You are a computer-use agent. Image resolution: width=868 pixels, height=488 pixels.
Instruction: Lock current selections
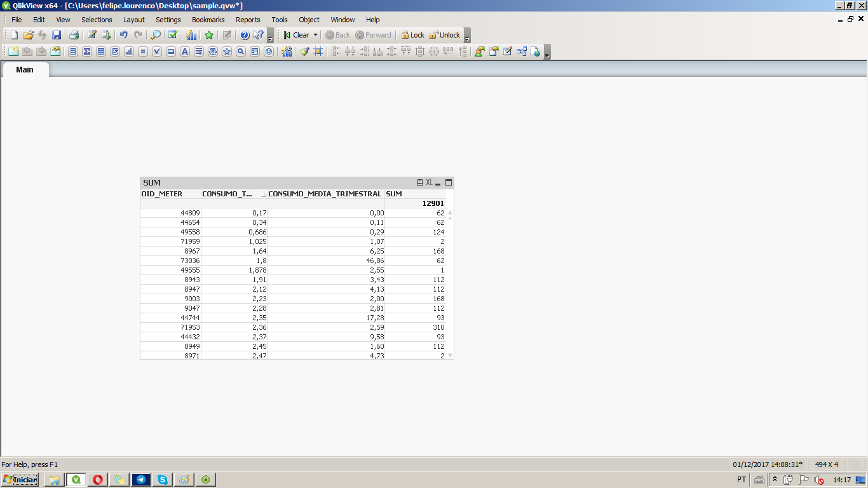412,35
